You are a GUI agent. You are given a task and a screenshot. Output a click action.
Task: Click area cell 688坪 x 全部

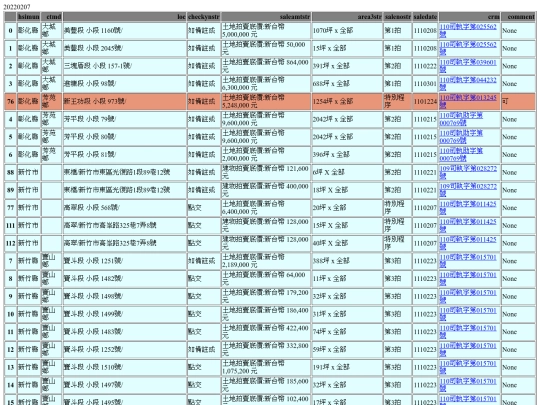click(x=347, y=84)
